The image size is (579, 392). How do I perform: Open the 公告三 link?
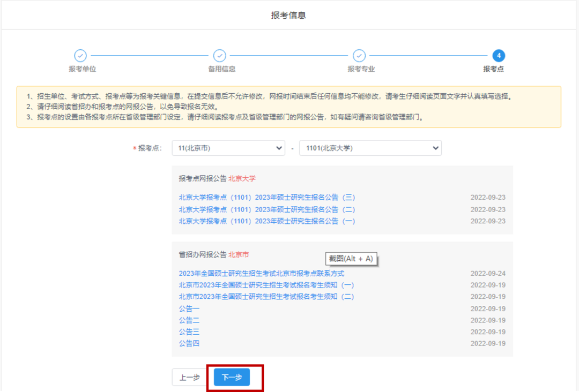tap(189, 332)
